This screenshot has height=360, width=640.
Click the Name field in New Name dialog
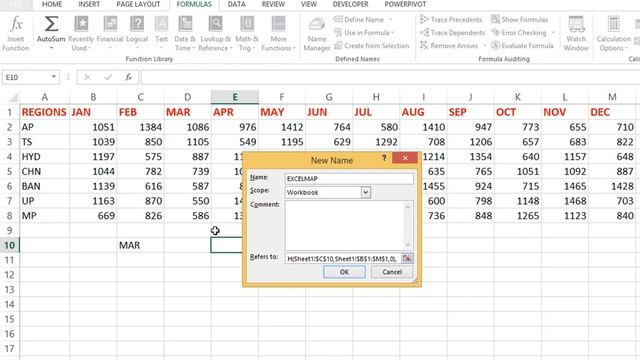pos(349,178)
